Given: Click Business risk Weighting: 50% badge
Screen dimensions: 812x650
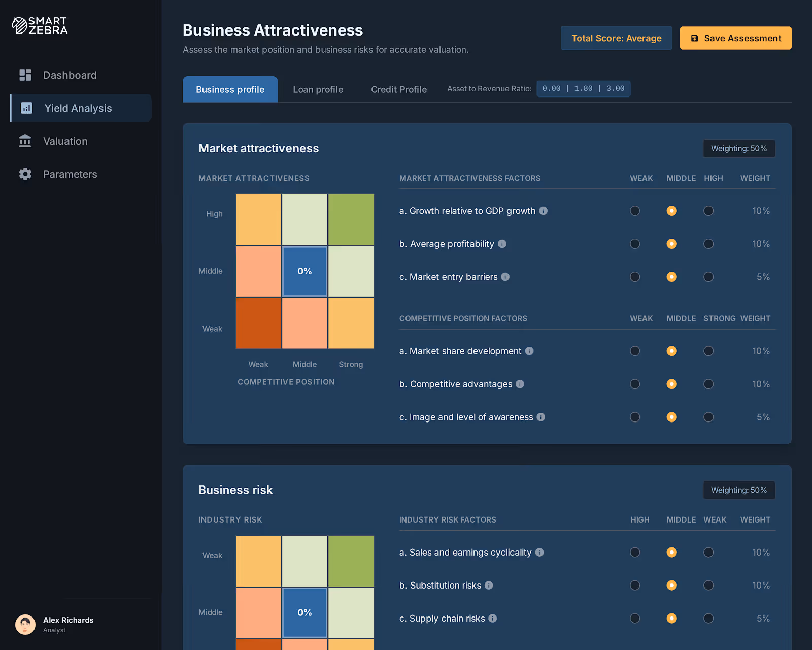Looking at the screenshot, I should (739, 490).
